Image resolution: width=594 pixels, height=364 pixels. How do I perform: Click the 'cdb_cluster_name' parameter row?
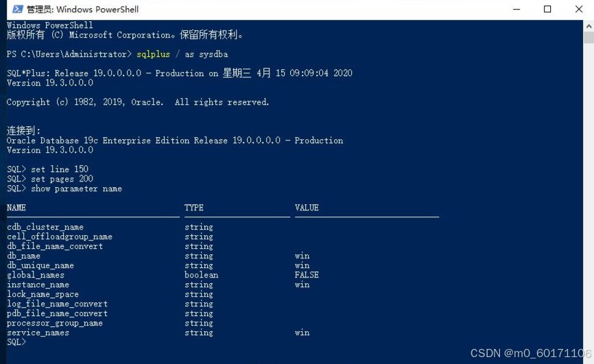click(x=45, y=227)
